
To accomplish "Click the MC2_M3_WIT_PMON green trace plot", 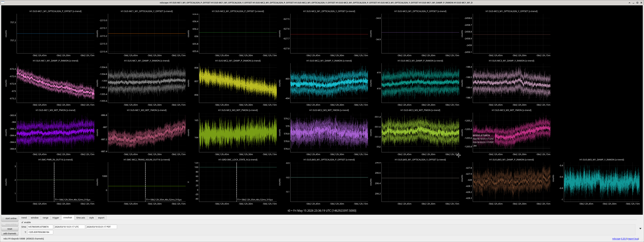I will [238, 132].
